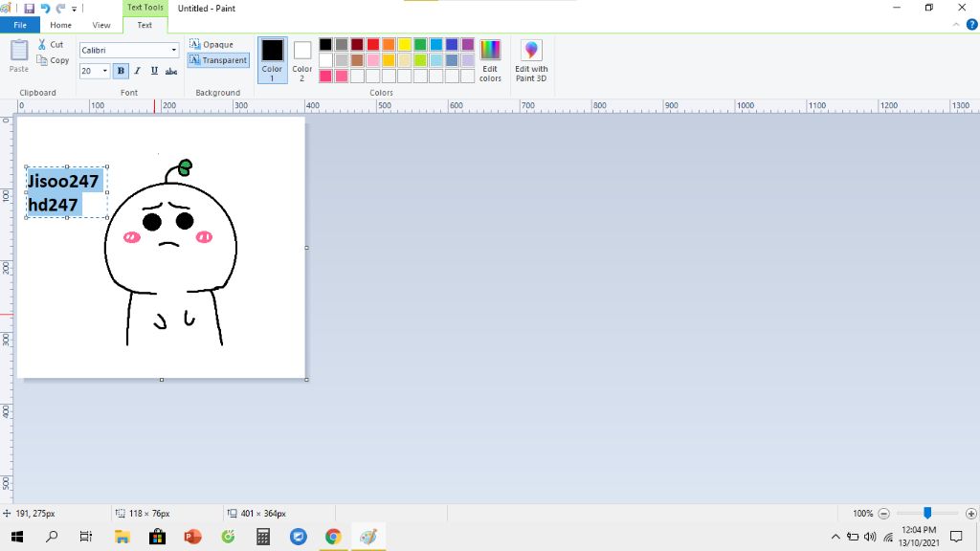Click the volume speaker tray icon
980x551 pixels.
point(870,537)
